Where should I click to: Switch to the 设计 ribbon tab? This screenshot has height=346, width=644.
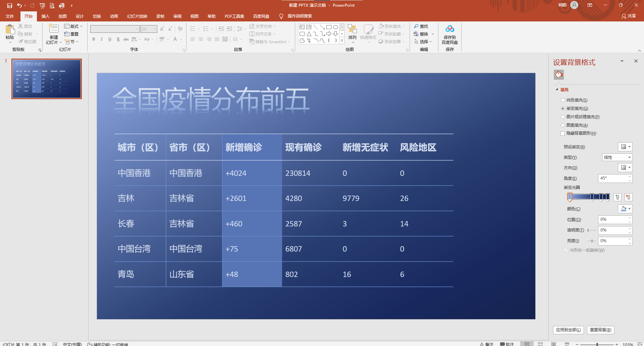coord(79,16)
